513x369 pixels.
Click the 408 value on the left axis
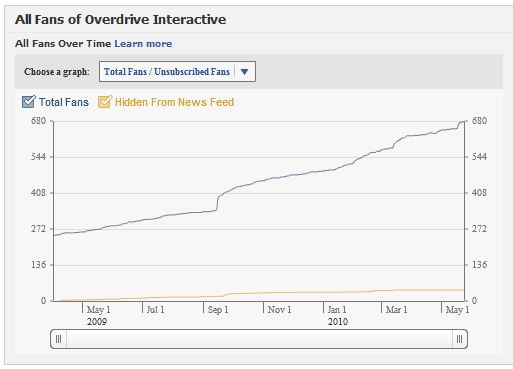(x=38, y=193)
